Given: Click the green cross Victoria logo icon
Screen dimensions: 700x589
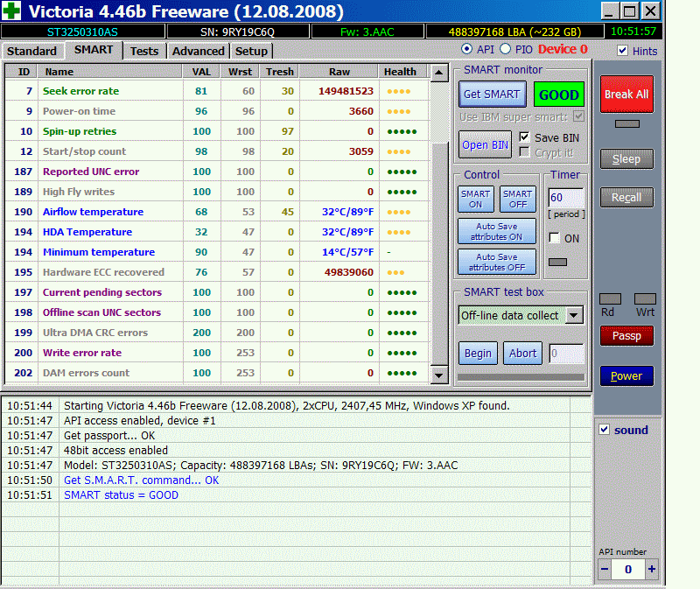Looking at the screenshot, I should point(12,11).
